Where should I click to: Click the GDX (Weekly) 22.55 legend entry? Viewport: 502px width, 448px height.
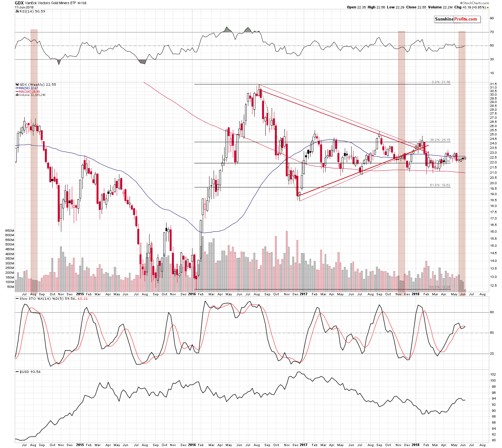(38, 84)
